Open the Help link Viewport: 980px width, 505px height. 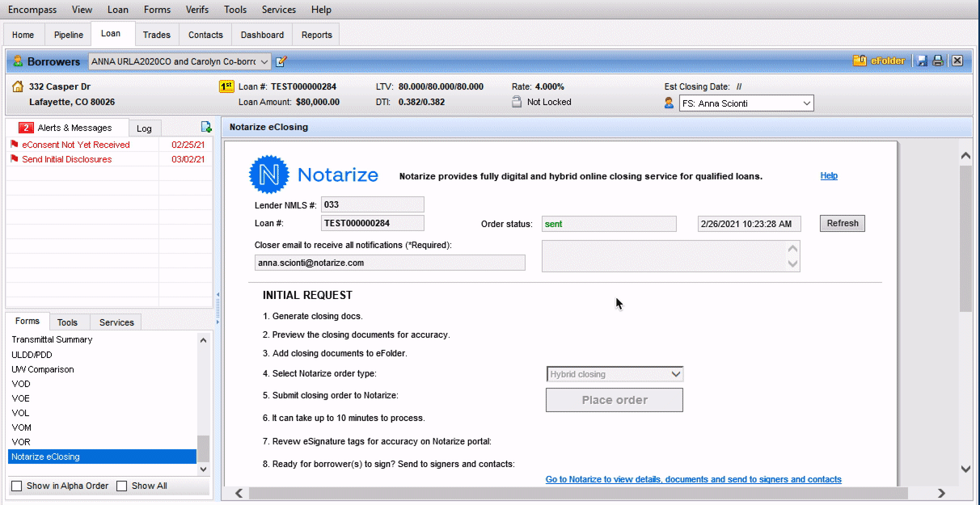829,175
